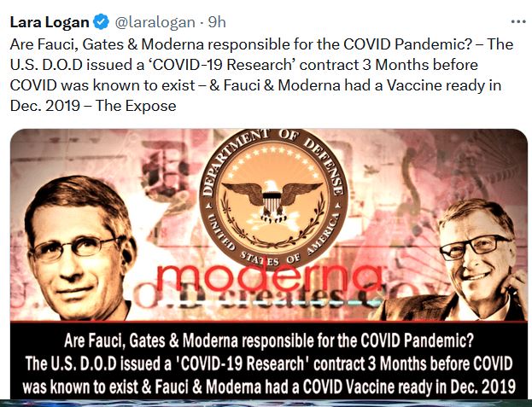Image resolution: width=532 pixels, height=407 pixels.
Task: Click the portrait of man with wire-rim glasses
Action: [81, 249]
